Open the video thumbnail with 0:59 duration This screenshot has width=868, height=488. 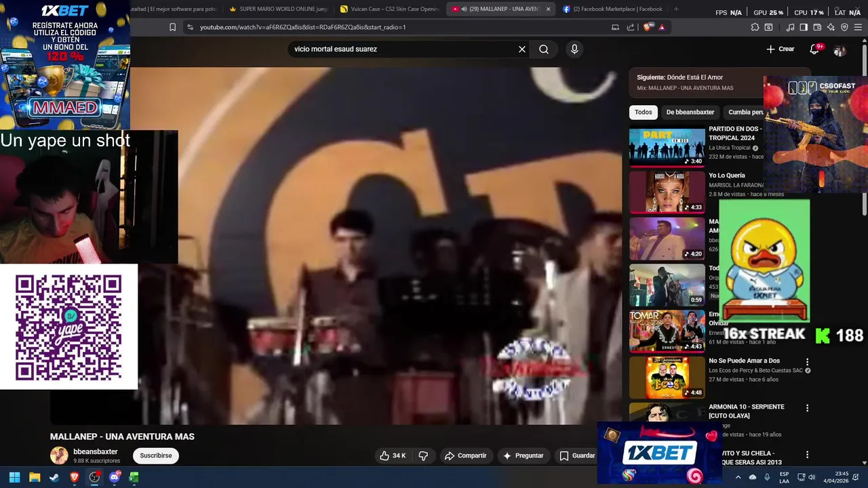(x=667, y=285)
